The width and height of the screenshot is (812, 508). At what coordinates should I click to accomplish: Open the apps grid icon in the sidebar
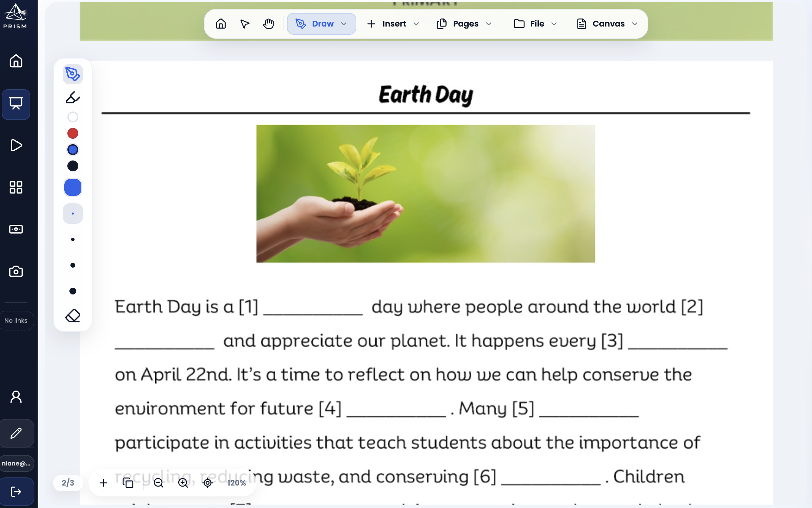(x=16, y=187)
